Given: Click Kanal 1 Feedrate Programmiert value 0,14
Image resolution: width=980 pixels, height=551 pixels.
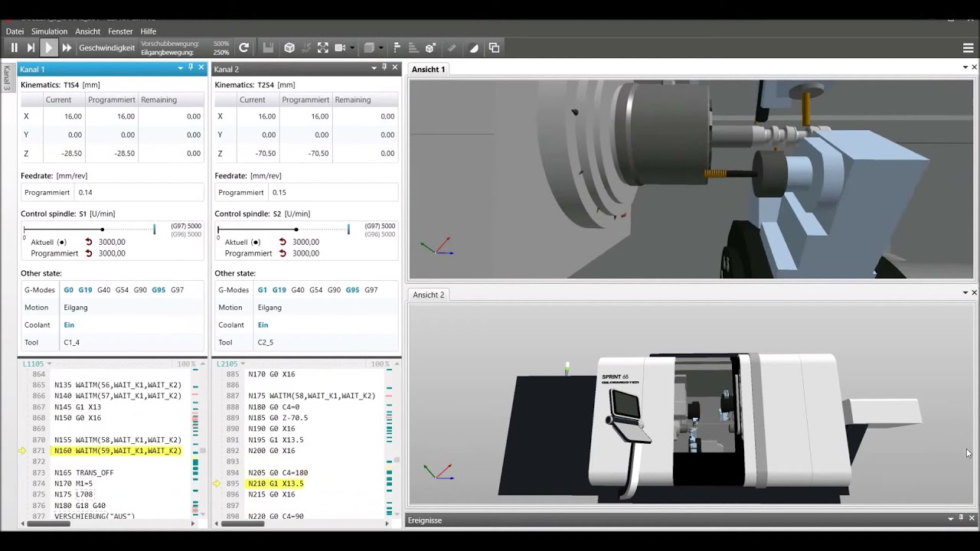Looking at the screenshot, I should coord(85,193).
